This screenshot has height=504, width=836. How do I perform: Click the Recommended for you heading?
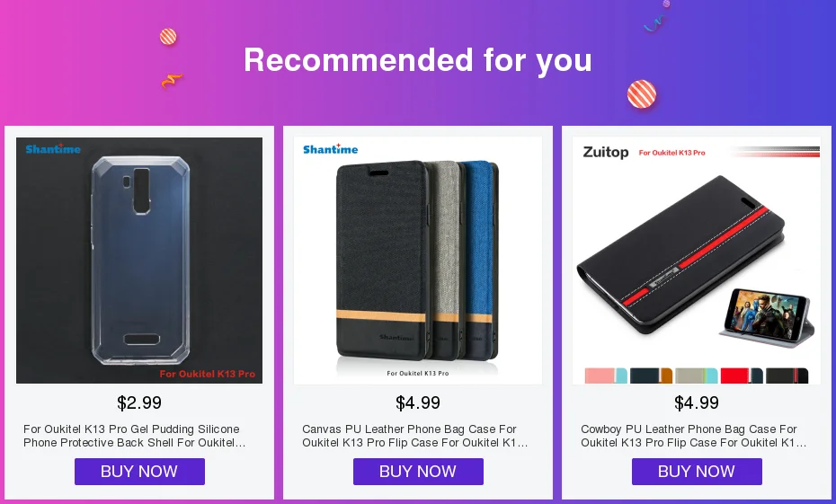click(x=418, y=59)
